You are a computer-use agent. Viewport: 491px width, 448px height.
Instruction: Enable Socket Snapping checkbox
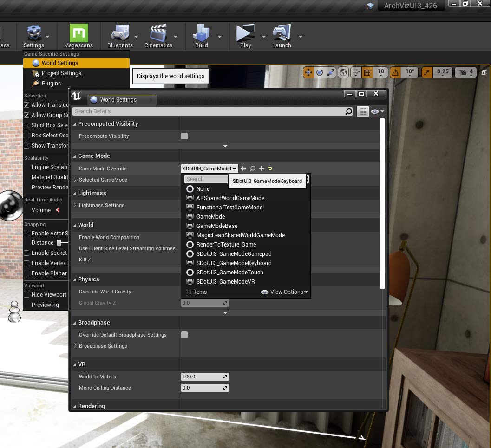coord(26,253)
